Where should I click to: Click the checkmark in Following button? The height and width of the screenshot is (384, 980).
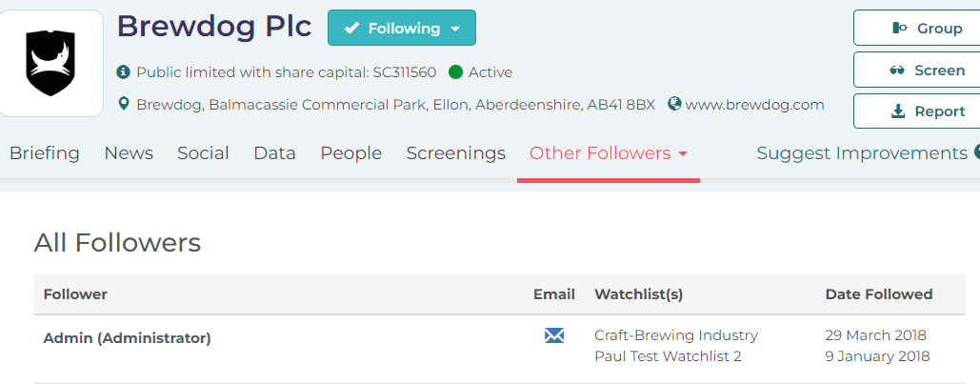(x=351, y=29)
